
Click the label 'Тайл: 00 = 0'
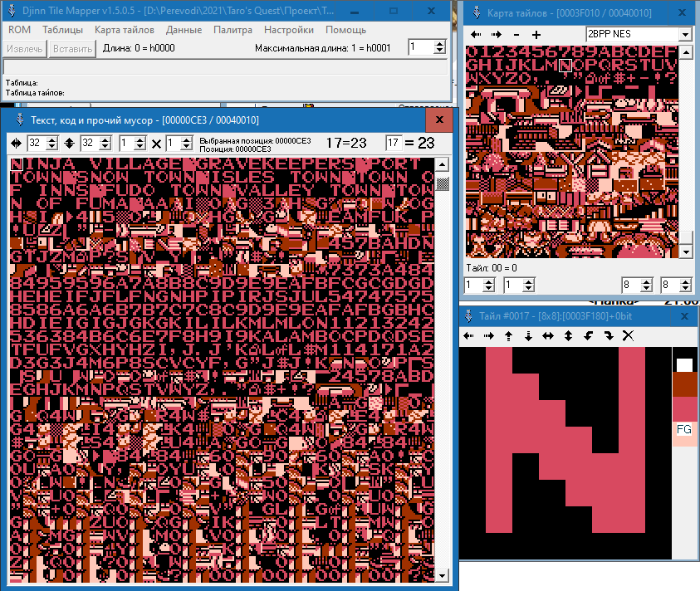click(x=492, y=268)
